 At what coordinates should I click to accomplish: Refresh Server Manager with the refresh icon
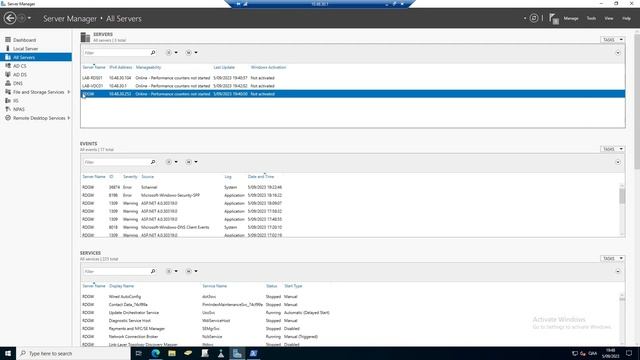533,18
